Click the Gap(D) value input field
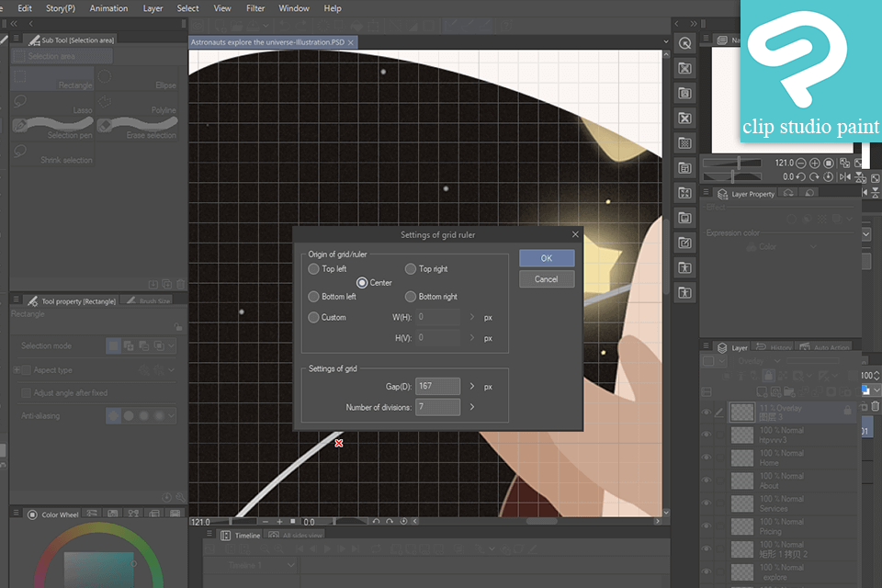 tap(438, 386)
